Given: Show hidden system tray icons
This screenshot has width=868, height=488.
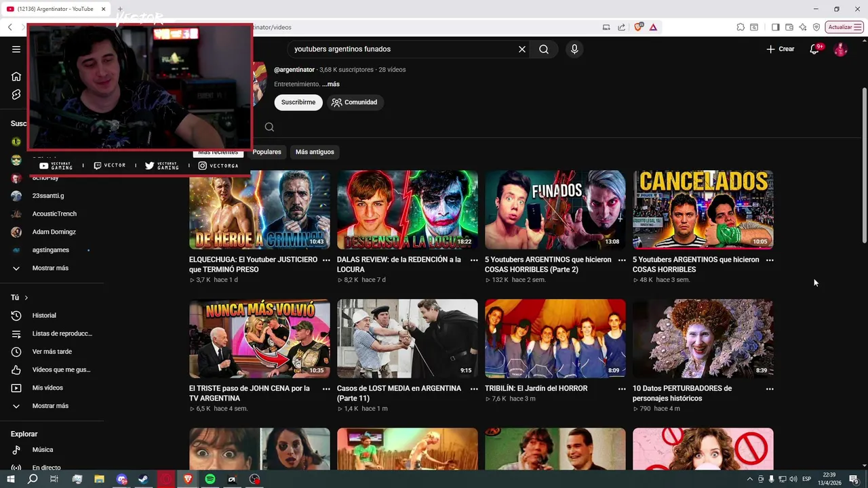Looking at the screenshot, I should (x=749, y=479).
